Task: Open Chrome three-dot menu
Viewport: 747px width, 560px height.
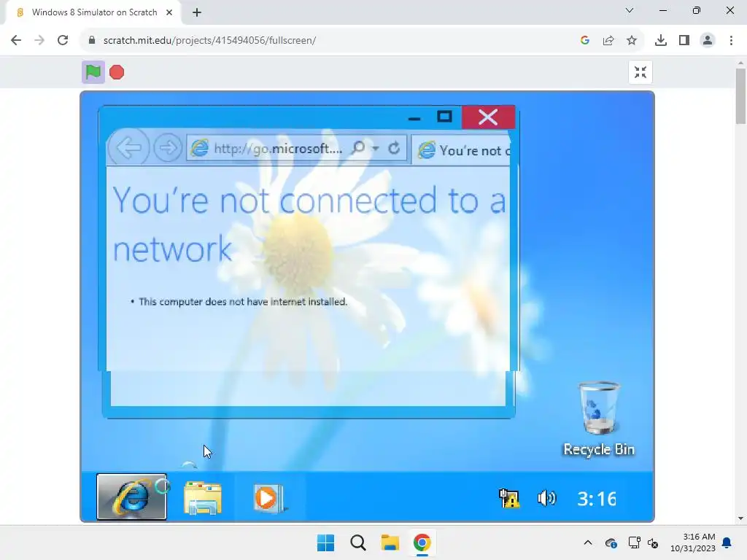Action: coord(731,41)
